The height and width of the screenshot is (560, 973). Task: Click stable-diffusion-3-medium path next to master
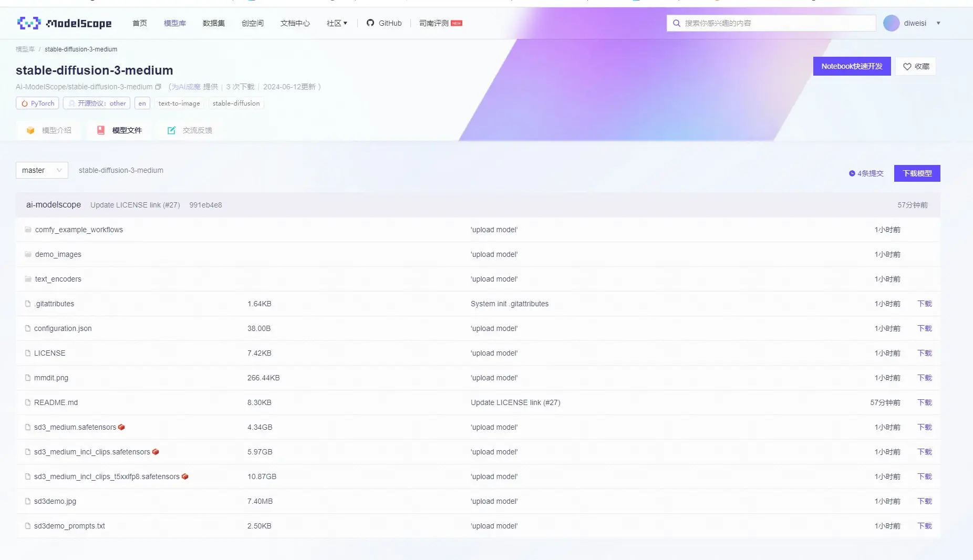(x=121, y=170)
